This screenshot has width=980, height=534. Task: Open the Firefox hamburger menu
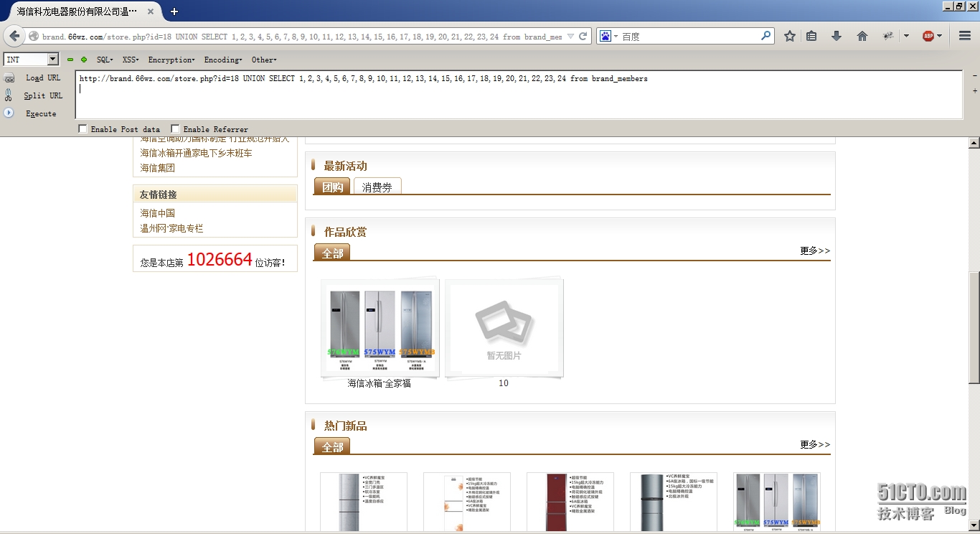coord(965,36)
